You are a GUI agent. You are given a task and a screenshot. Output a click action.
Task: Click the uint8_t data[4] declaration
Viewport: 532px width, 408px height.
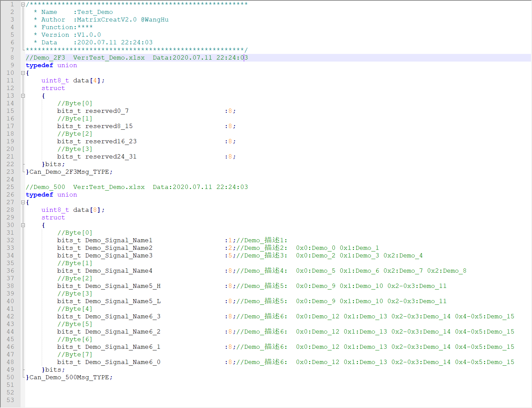73,80
